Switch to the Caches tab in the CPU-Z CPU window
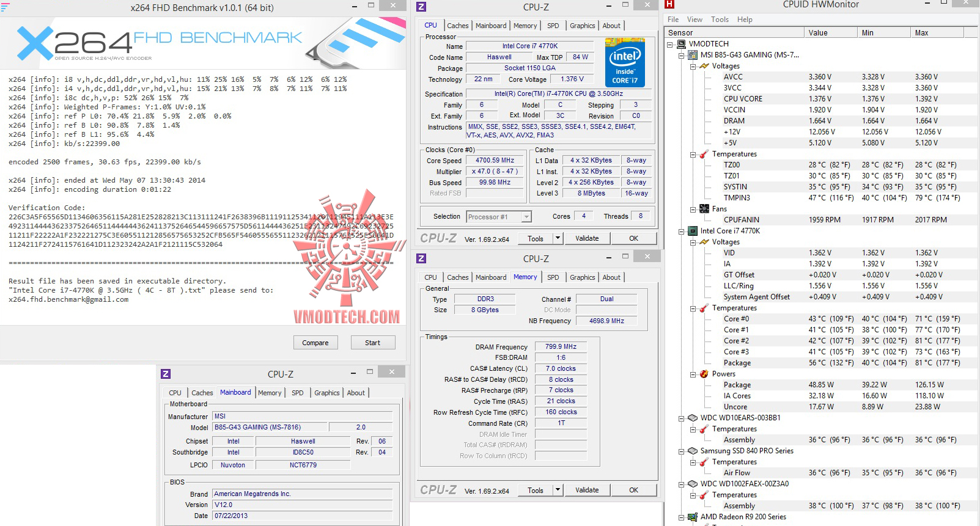980x526 pixels. click(458, 26)
